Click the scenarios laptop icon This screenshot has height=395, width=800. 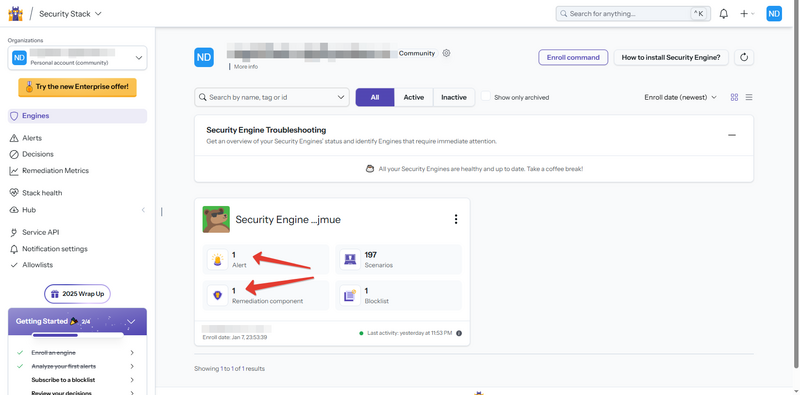coord(350,260)
